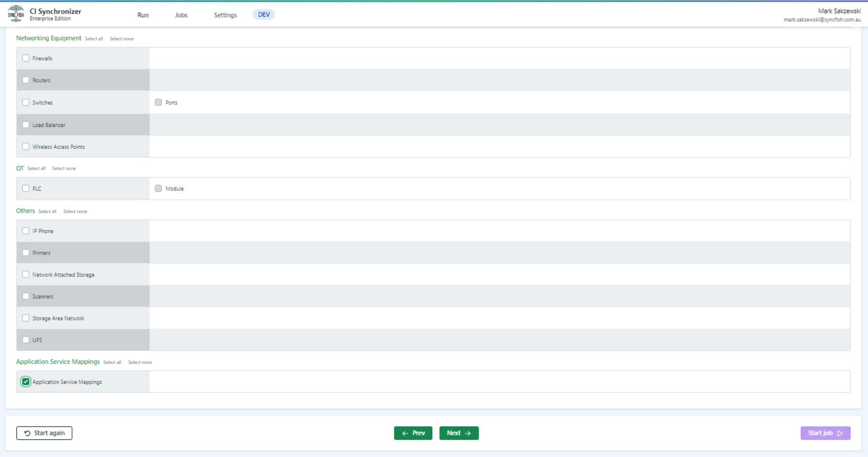Proceed with the Next button
Image resolution: width=868 pixels, height=457 pixels.
click(459, 433)
